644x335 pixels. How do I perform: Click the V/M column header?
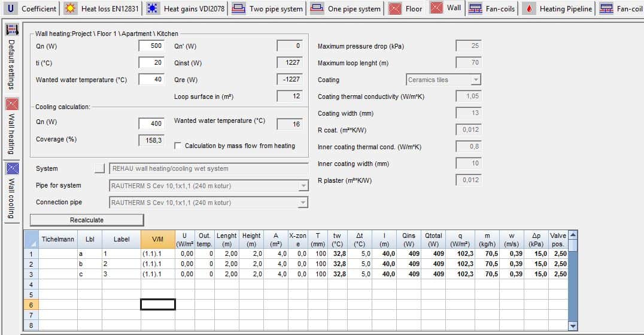coord(158,240)
